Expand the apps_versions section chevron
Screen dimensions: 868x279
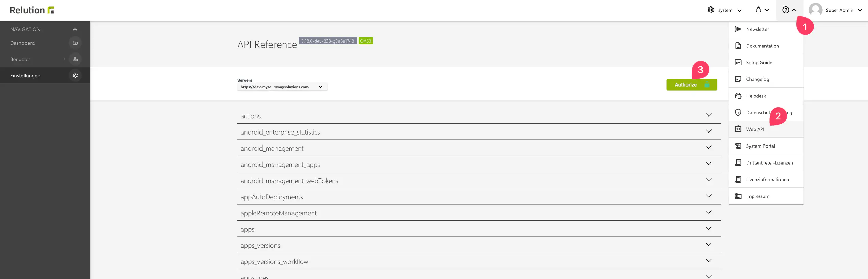[x=708, y=245]
